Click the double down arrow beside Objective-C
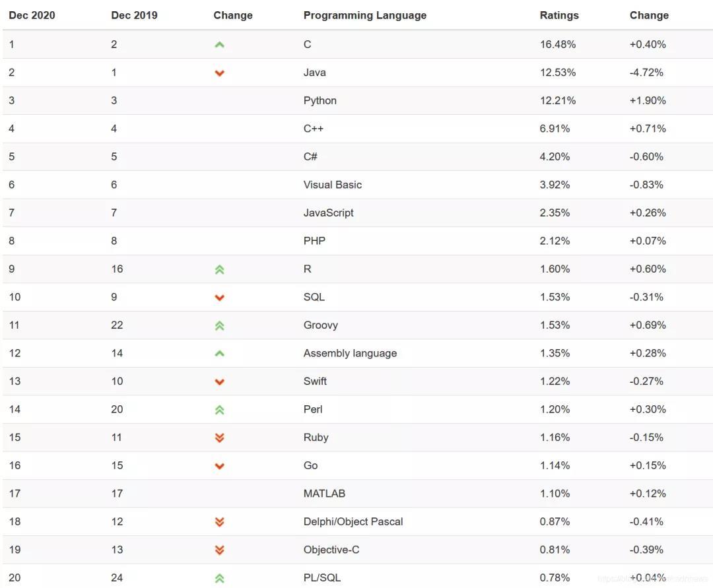Viewport: 713px width, 588px height. click(x=220, y=550)
